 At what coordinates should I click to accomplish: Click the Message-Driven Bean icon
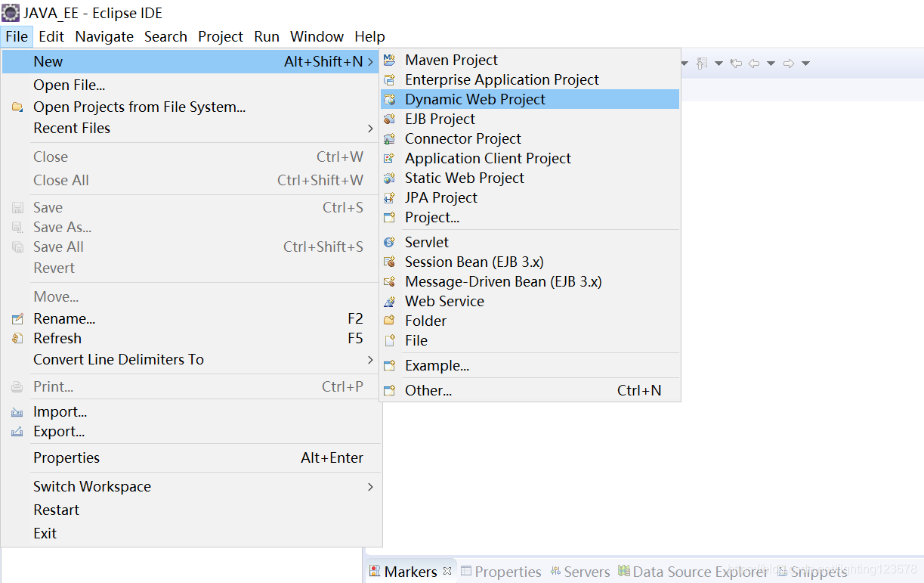[x=390, y=281]
